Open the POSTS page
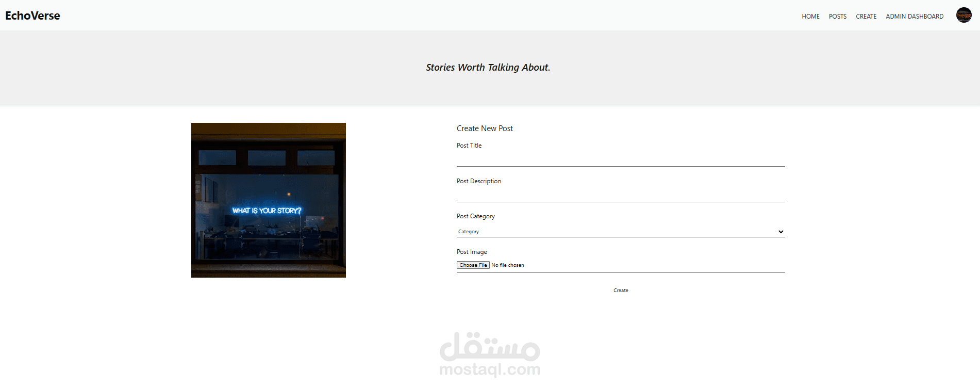 838,17
